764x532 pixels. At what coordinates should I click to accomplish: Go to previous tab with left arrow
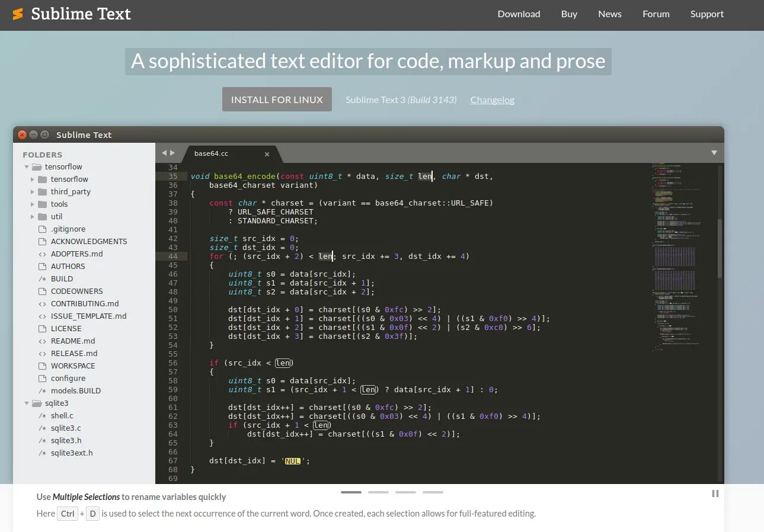[x=164, y=153]
